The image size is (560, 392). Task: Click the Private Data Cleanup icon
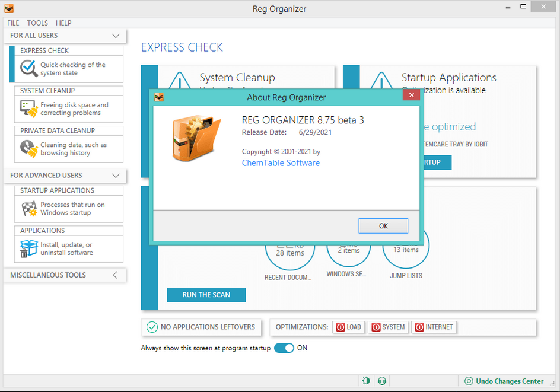tap(28, 148)
